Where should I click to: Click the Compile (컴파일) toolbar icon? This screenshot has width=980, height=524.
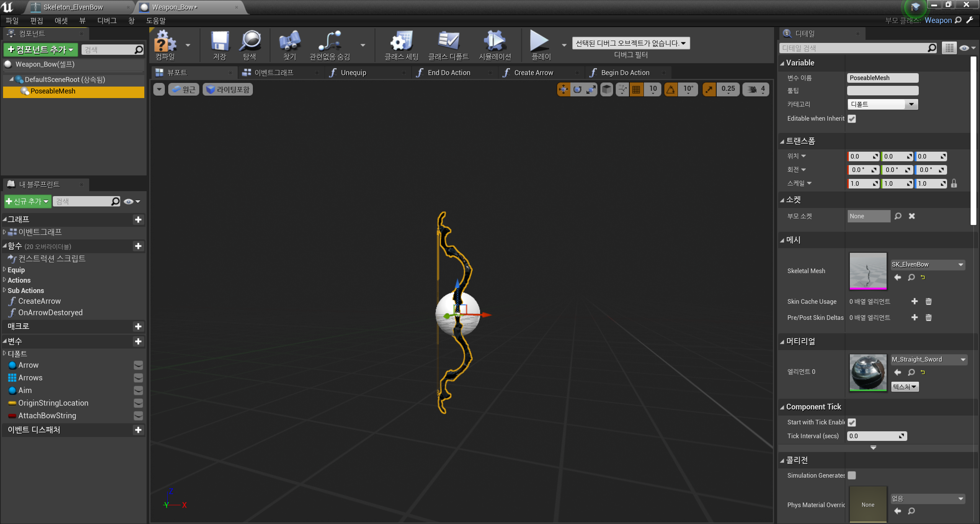[x=165, y=42]
